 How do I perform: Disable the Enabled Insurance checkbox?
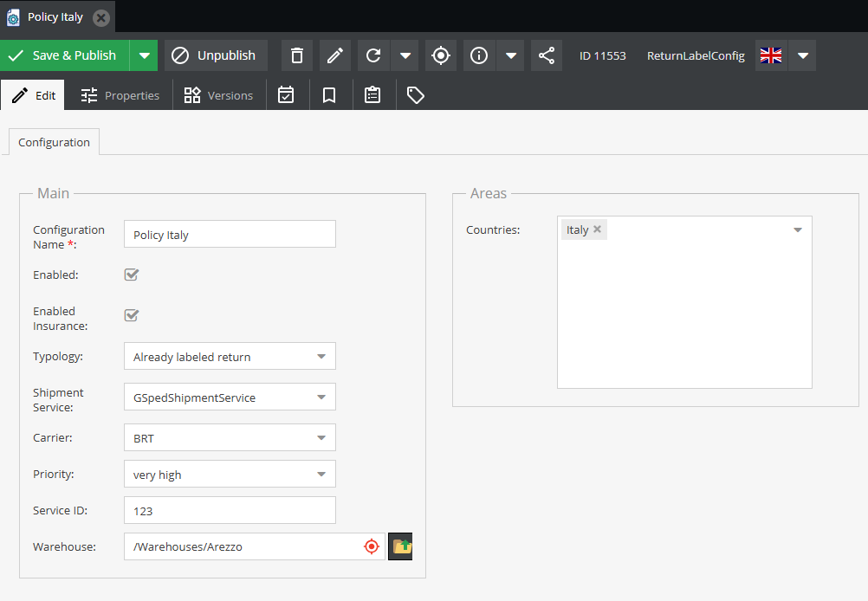coord(131,315)
